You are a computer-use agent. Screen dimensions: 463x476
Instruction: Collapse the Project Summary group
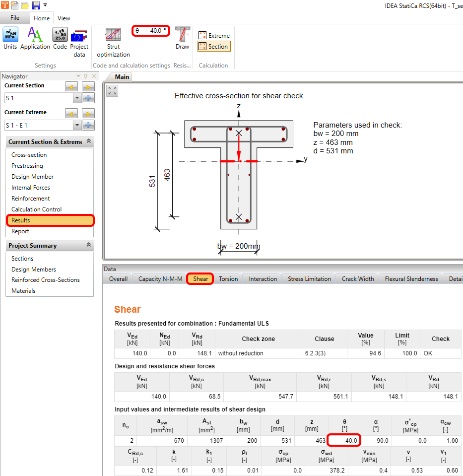click(89, 245)
